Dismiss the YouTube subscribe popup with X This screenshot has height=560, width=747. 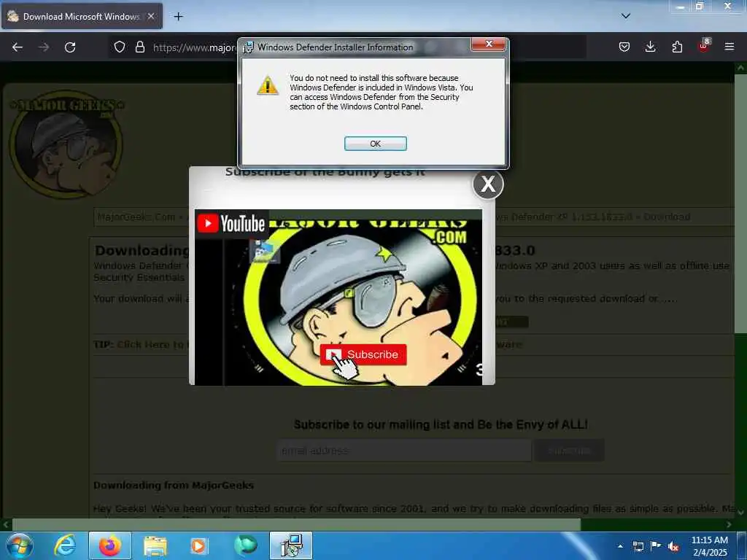click(x=488, y=184)
